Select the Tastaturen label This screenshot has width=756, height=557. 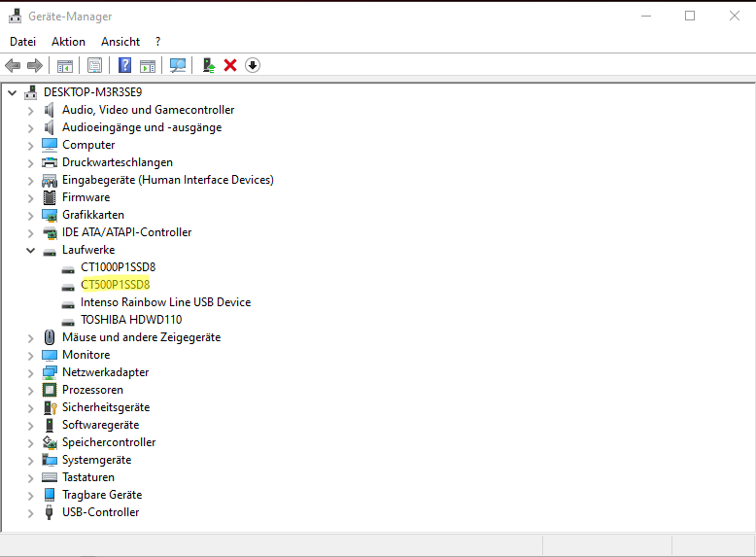[88, 477]
